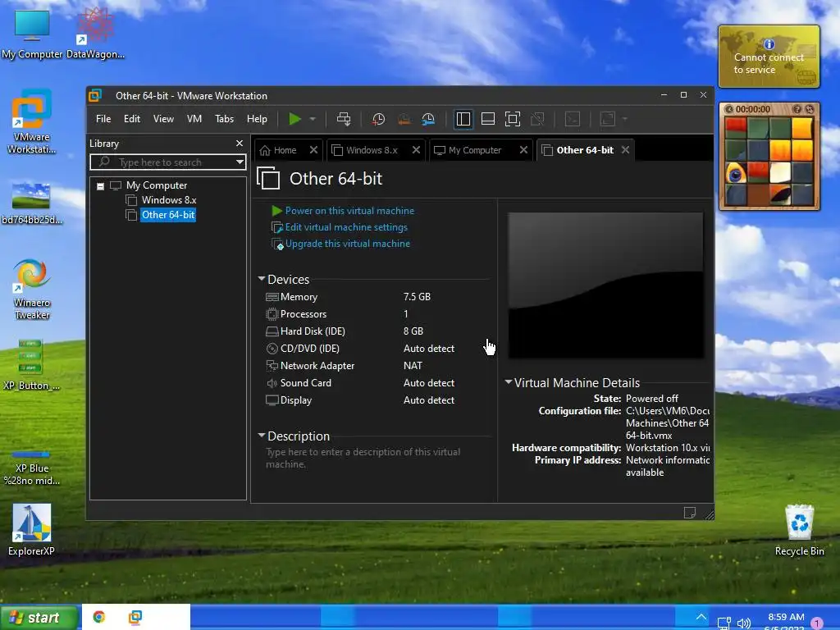This screenshot has height=630, width=840.
Task: Click the message log icon in status bar
Action: click(x=689, y=513)
